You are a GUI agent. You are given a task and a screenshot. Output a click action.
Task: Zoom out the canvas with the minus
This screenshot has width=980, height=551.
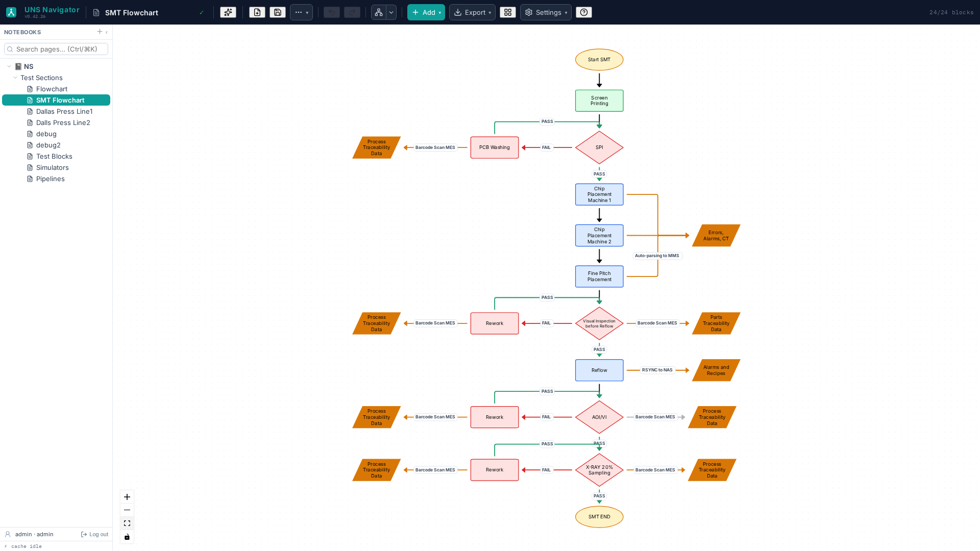[x=127, y=510]
